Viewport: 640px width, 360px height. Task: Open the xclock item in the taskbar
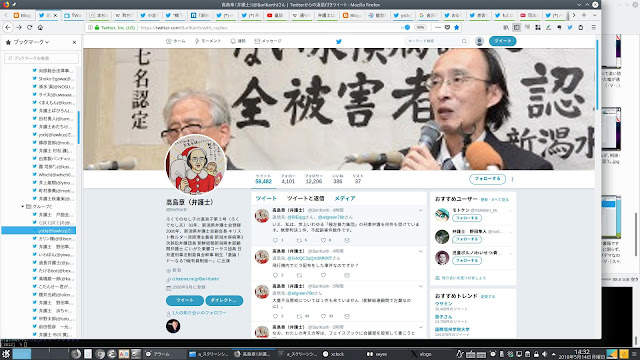(x=333, y=354)
